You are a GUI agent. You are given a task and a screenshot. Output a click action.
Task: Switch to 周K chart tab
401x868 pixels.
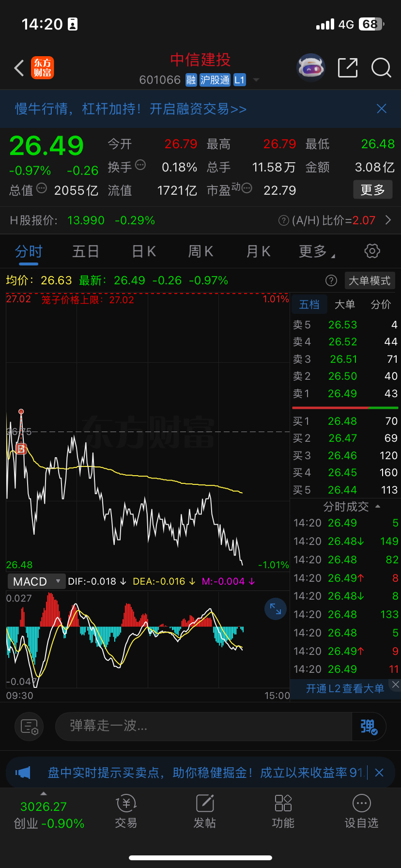[x=200, y=251]
